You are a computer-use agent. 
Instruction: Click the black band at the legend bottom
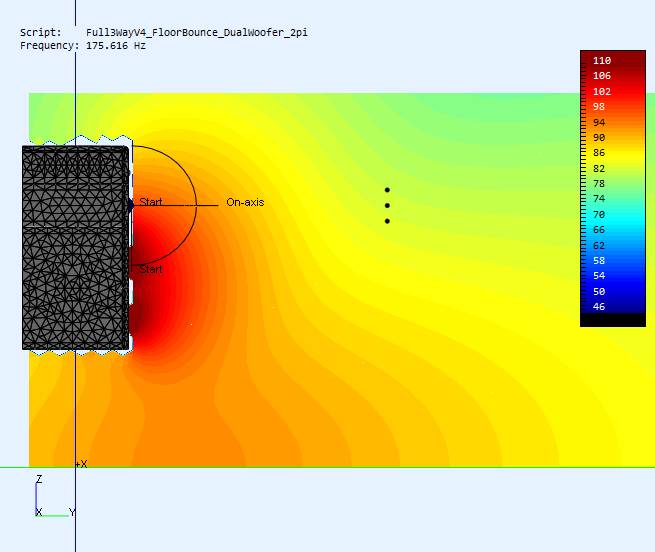(613, 320)
